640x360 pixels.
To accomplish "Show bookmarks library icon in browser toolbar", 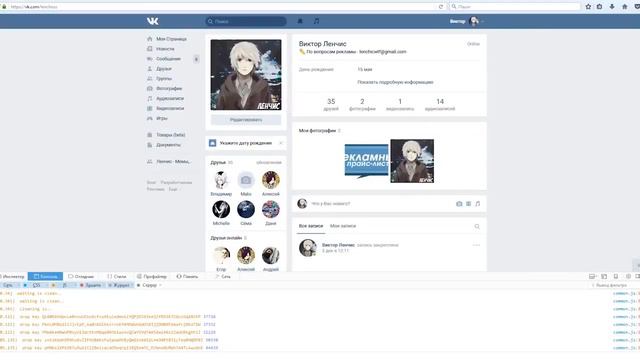I will click(600, 7).
